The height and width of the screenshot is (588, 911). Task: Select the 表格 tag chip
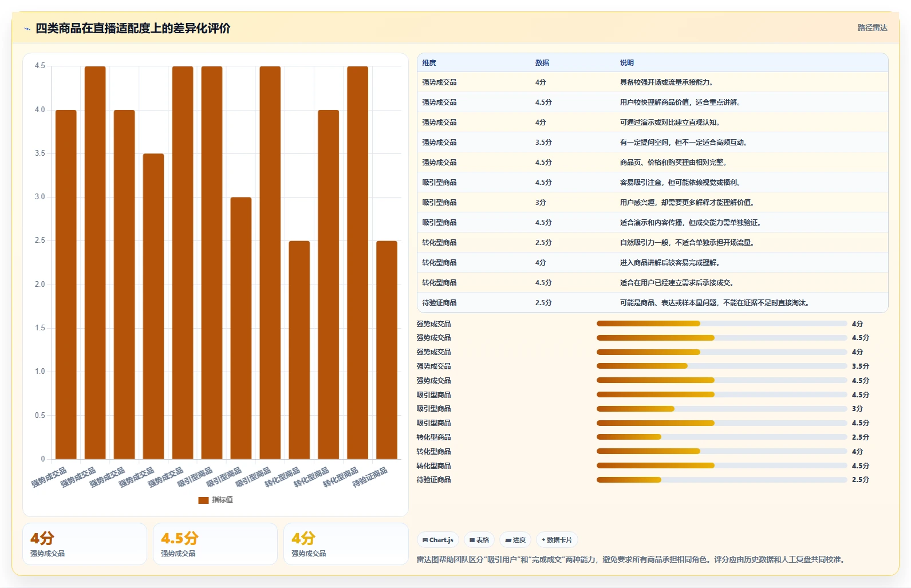pos(479,540)
